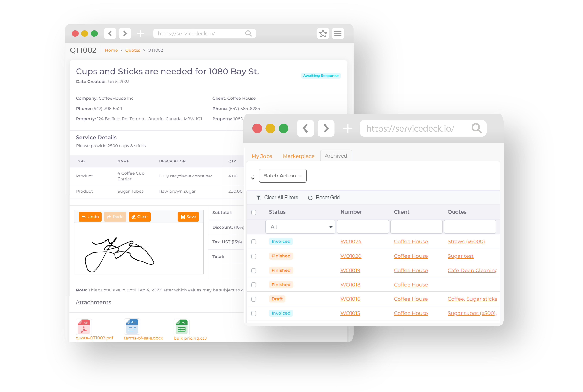Image resolution: width=583 pixels, height=392 pixels.
Task: Click the Number filter input field
Action: pyautogui.click(x=363, y=227)
